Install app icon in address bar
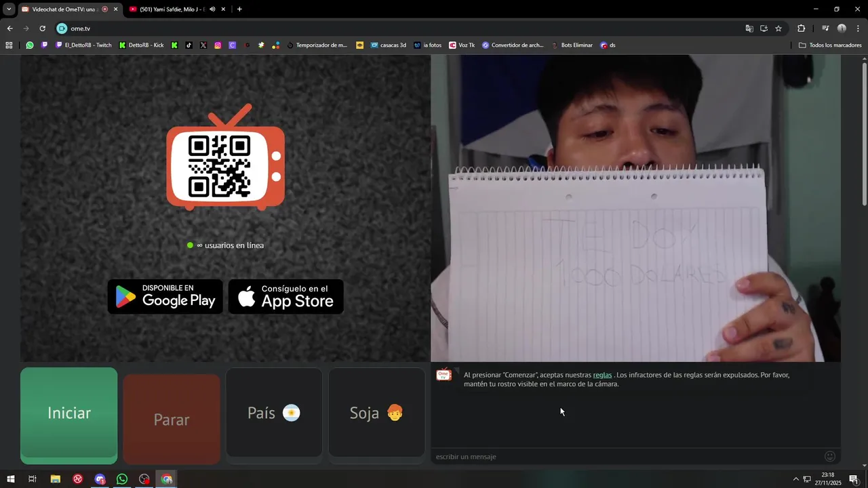868x488 pixels. (764, 28)
